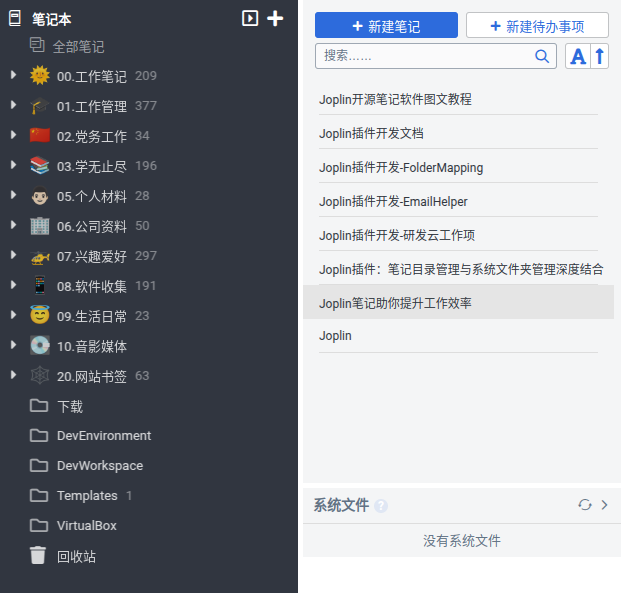621x593 pixels.
Task: Click the 笔记本 header title
Action: tap(51, 19)
